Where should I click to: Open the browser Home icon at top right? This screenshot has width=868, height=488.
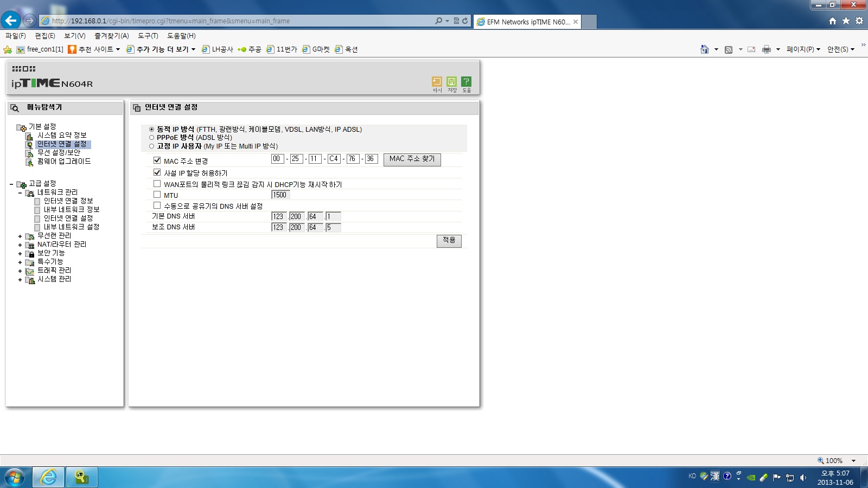click(833, 21)
